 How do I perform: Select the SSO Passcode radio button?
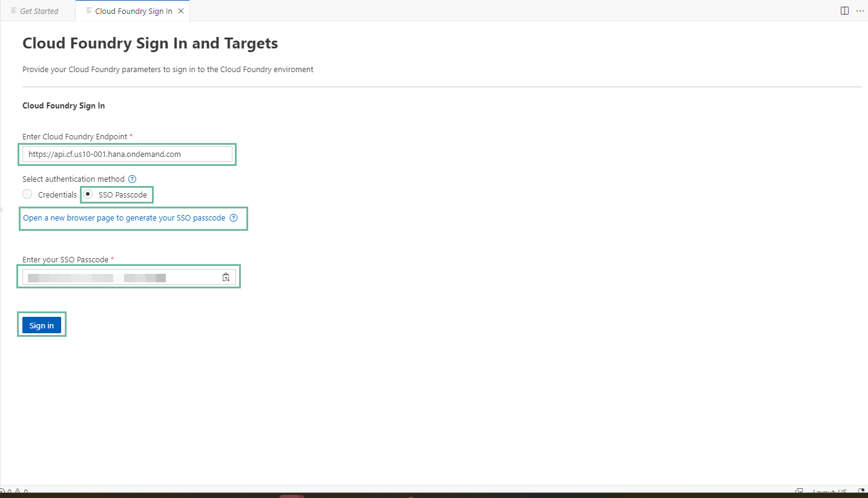[88, 194]
